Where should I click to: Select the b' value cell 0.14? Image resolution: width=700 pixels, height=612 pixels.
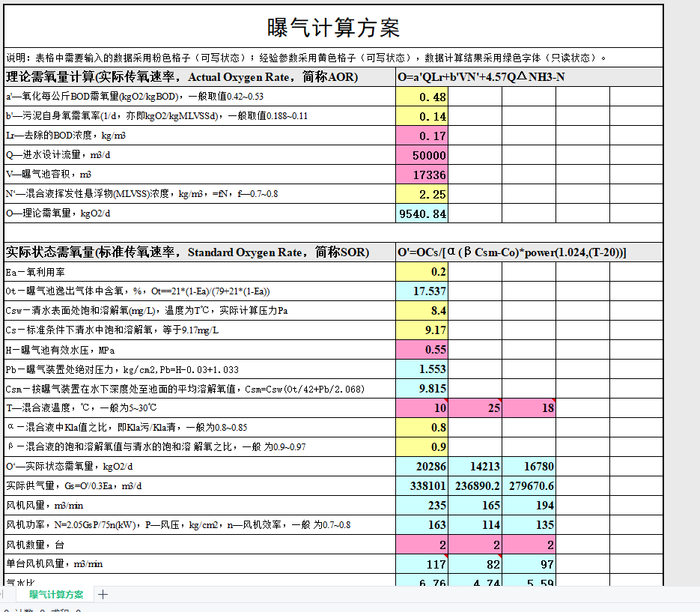coord(422,116)
